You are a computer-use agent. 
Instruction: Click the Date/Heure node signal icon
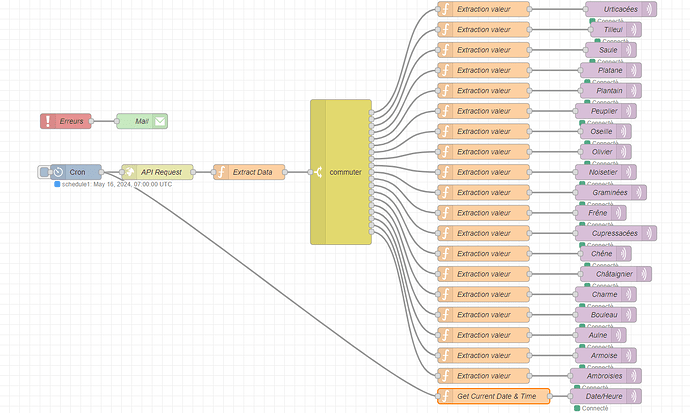pyautogui.click(x=634, y=396)
